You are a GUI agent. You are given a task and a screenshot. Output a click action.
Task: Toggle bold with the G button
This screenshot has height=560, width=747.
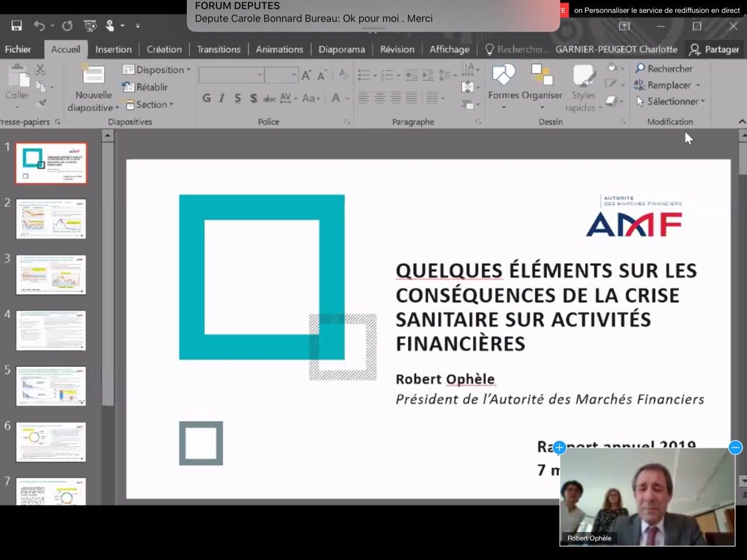[x=207, y=98]
